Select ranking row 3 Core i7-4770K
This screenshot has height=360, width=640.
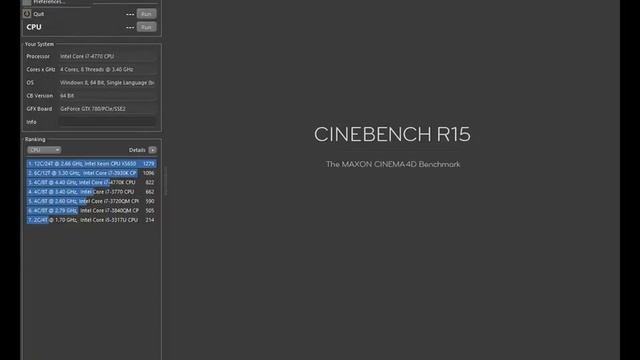click(91, 182)
